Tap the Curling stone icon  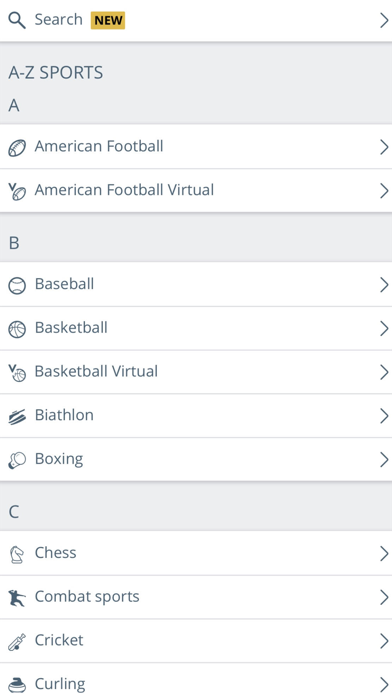click(17, 684)
